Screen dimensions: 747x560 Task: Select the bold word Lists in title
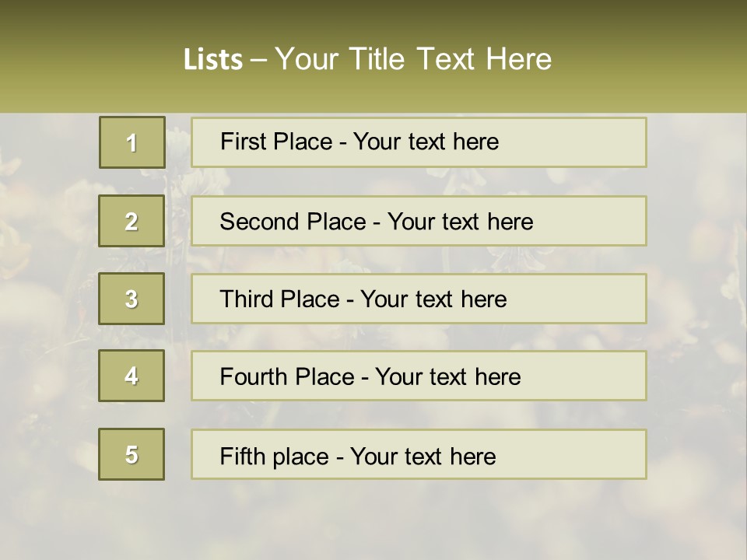pyautogui.click(x=213, y=60)
